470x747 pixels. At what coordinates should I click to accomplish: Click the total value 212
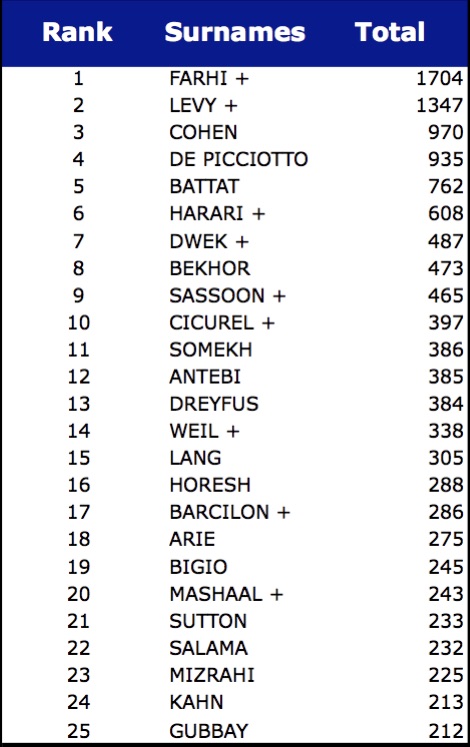[x=446, y=731]
